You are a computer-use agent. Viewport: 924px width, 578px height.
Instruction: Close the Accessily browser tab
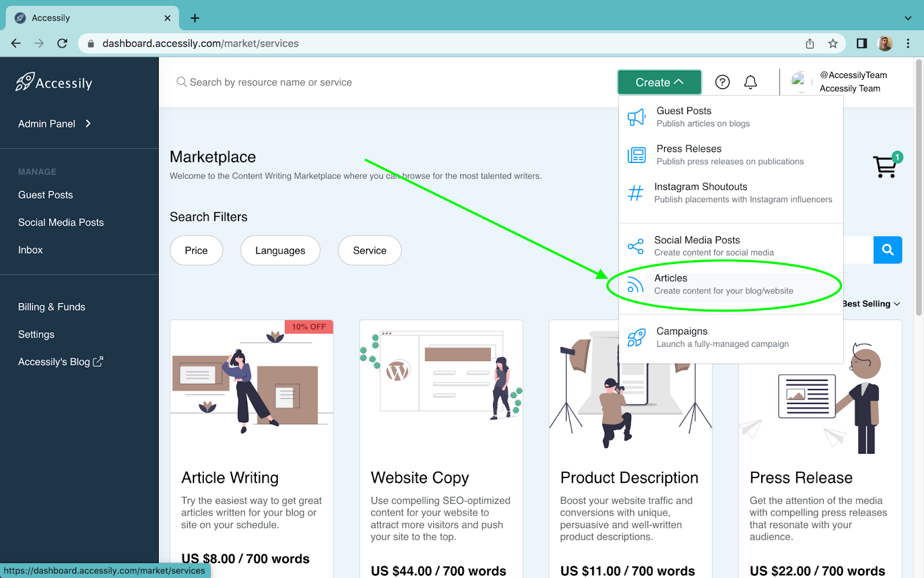coord(167,18)
